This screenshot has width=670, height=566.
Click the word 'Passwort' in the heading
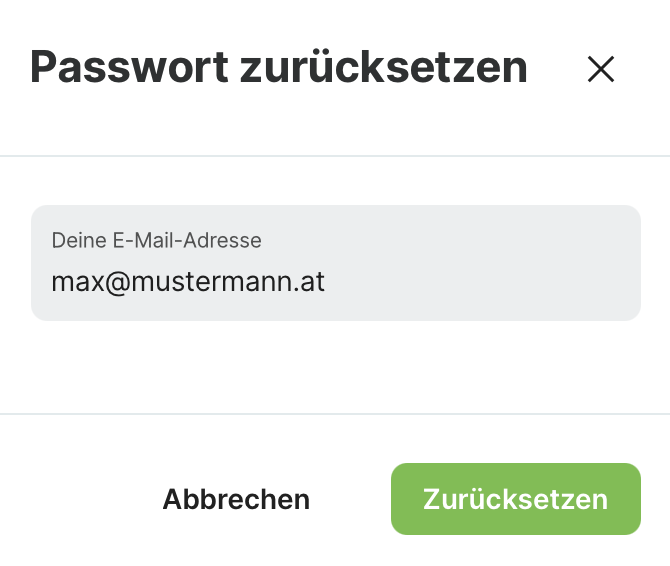click(130, 68)
